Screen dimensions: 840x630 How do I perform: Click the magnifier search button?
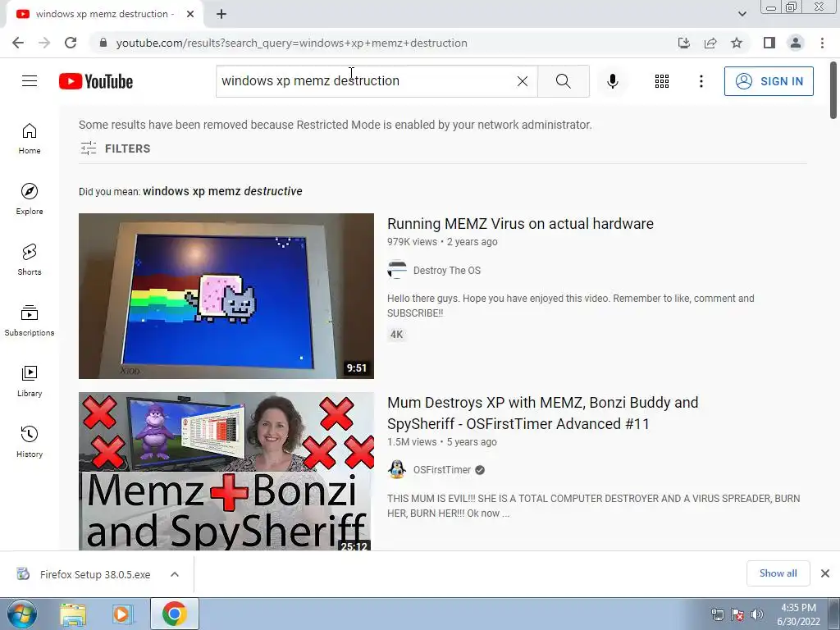point(563,81)
